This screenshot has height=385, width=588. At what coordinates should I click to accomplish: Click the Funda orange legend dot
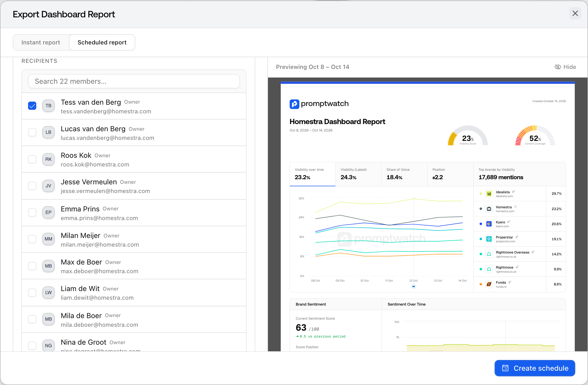point(481,284)
